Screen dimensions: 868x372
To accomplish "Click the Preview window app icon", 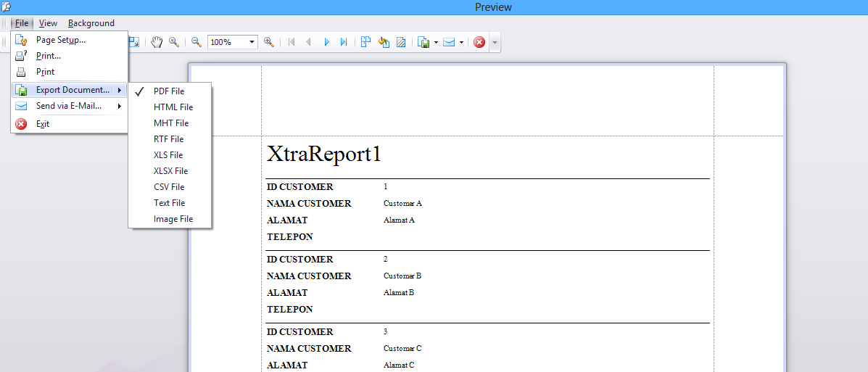I will pyautogui.click(x=6, y=7).
